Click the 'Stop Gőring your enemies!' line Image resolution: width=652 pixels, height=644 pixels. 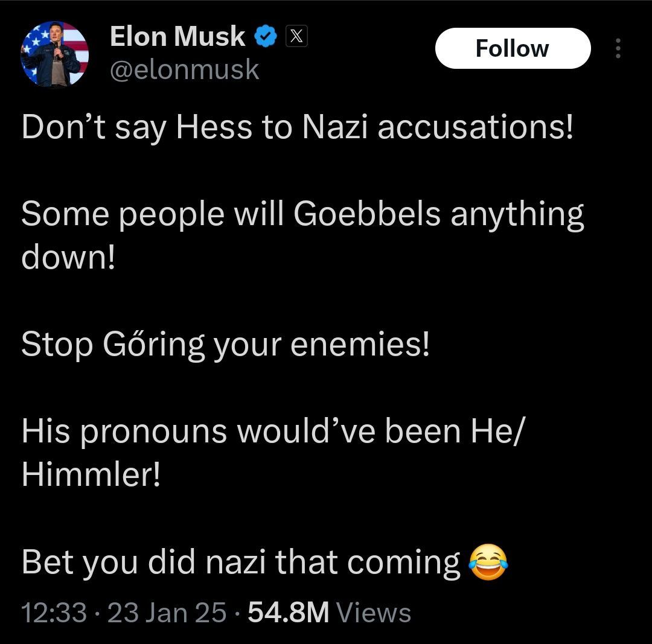225,345
